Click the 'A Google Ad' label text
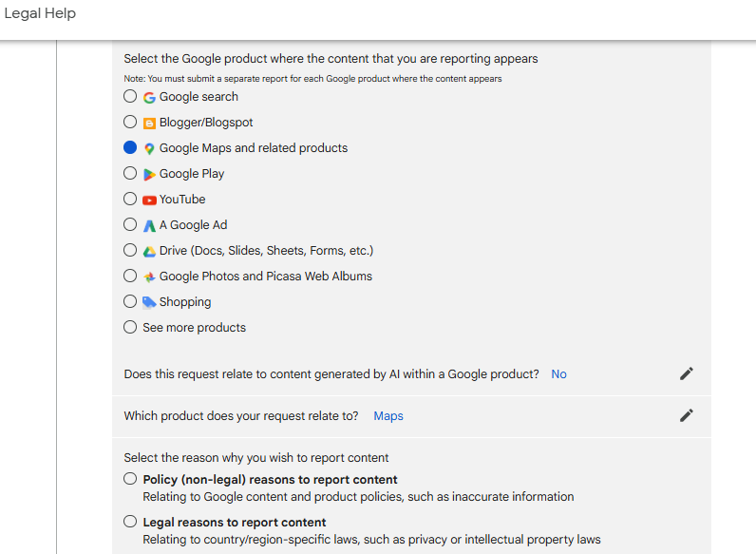The height and width of the screenshot is (554, 756). tap(194, 225)
